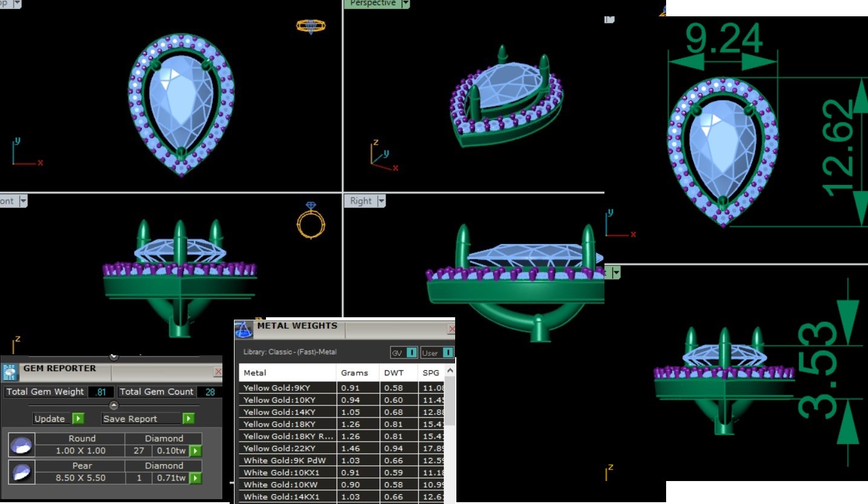The image size is (868, 504).
Task: Click the Metal Weights panel icon
Action: coord(244,329)
